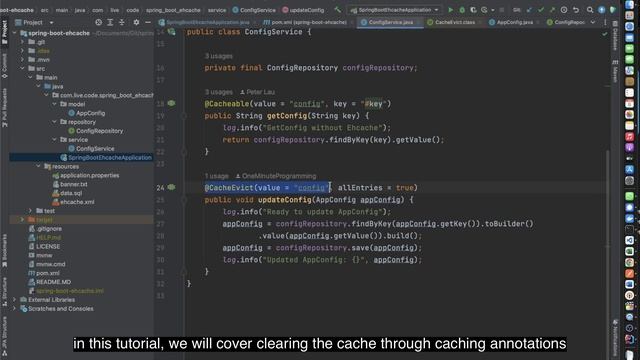Click the IDE updates arrow icon
The height and width of the screenshot is (360, 640).
pyautogui.click(x=602, y=10)
